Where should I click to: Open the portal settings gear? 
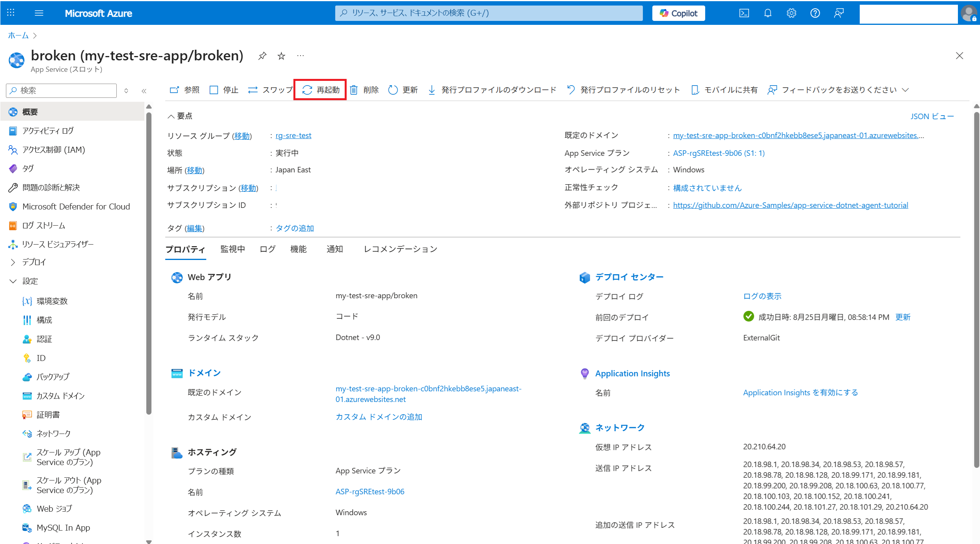click(x=791, y=13)
